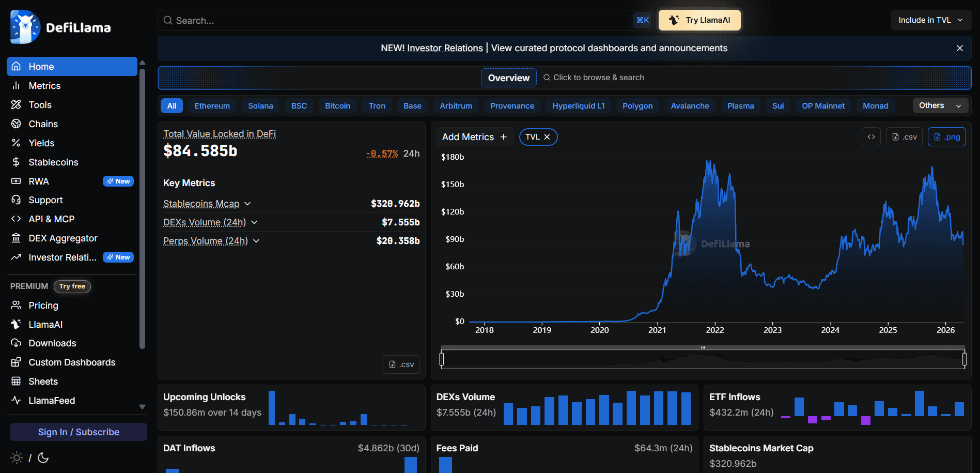This screenshot has height=473, width=980.
Task: Open the RWA sidebar item
Action: [x=72, y=181]
